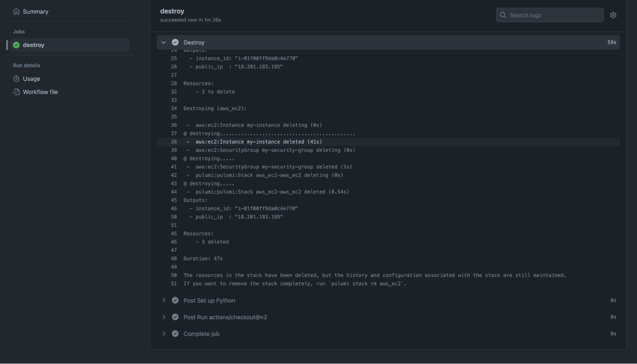
Task: Click the Destroy step header label
Action: (x=194, y=42)
